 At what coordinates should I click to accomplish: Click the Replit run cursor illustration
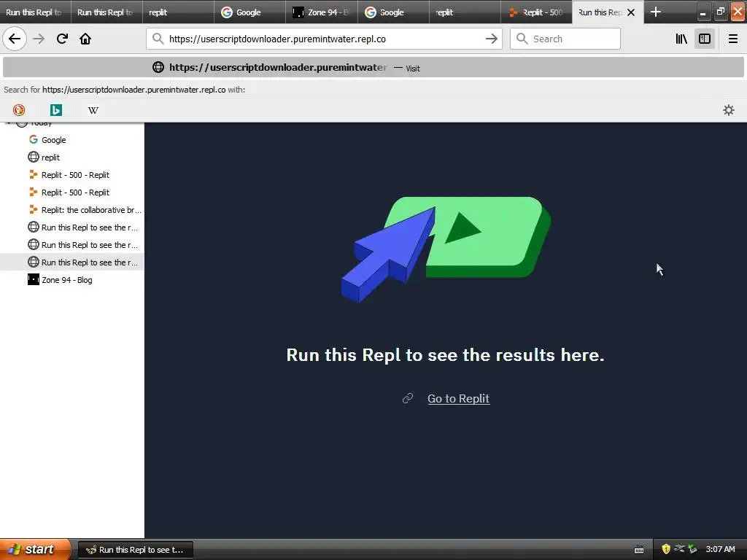click(x=446, y=249)
